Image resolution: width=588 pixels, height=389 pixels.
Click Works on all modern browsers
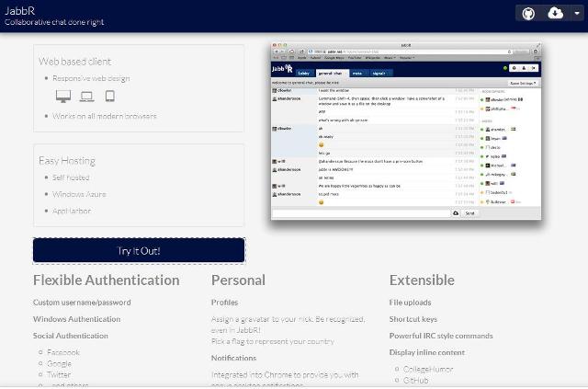105,117
